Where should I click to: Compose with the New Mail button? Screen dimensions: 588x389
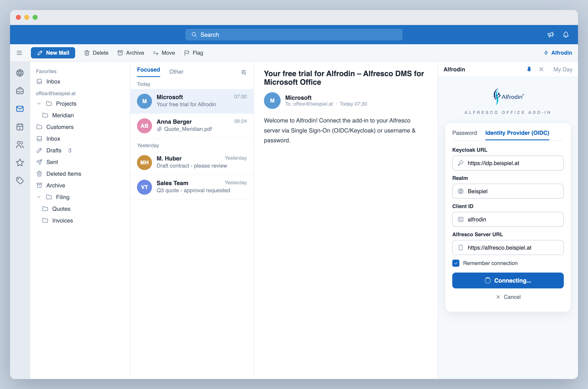[x=53, y=53]
